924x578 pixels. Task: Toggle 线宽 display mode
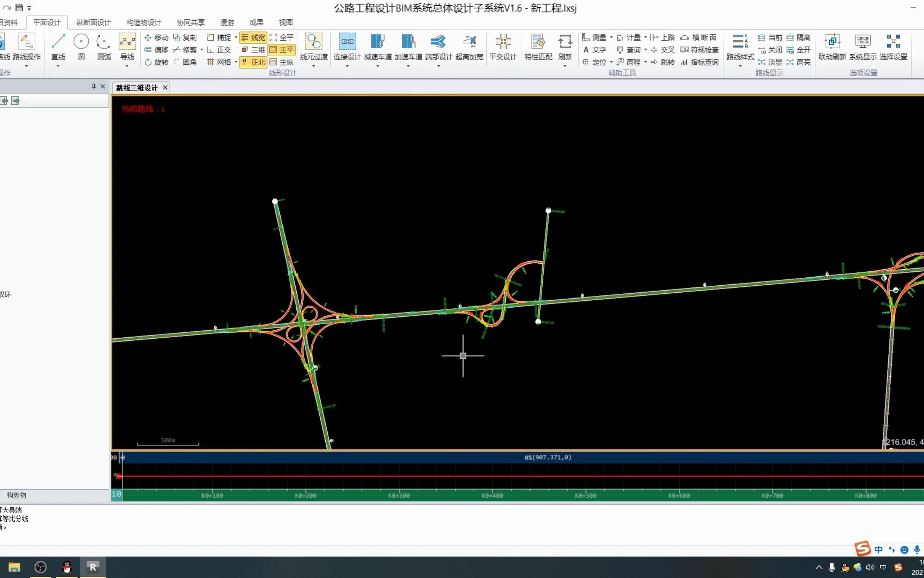(x=253, y=37)
